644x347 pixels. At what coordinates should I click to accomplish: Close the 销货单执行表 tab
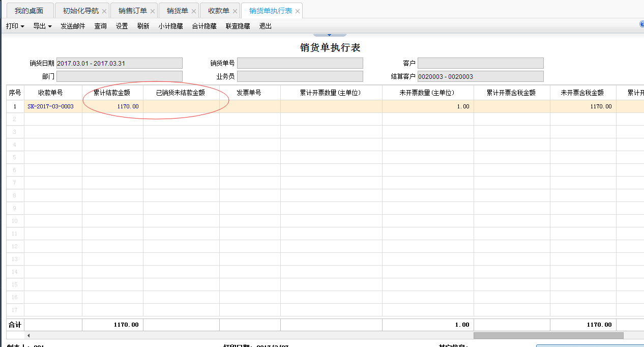coord(298,11)
